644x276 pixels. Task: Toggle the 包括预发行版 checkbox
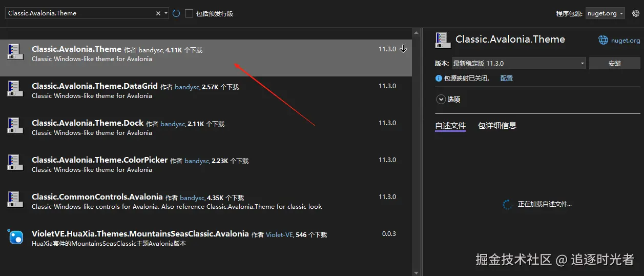point(189,13)
